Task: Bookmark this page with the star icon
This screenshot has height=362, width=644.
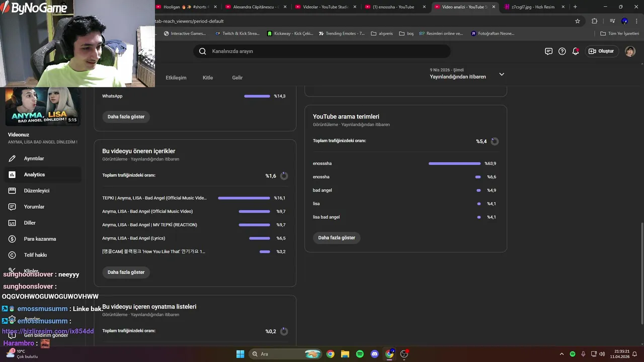Action: (x=578, y=21)
